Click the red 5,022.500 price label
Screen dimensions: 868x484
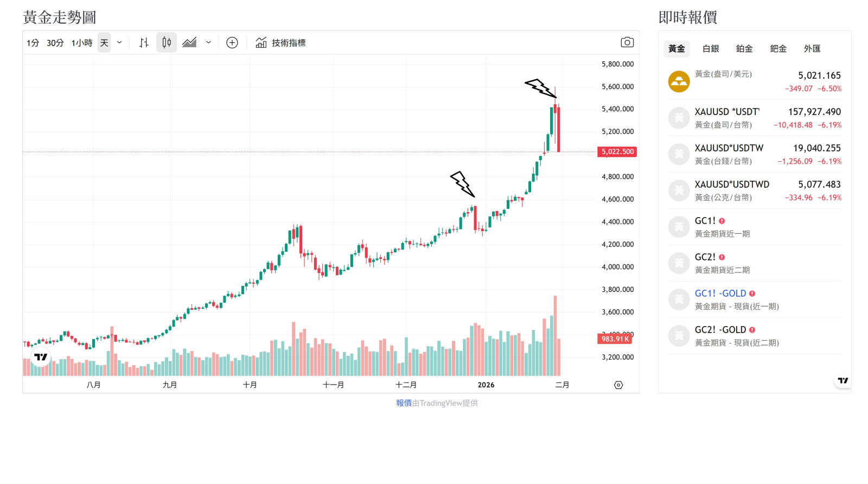[x=617, y=151]
